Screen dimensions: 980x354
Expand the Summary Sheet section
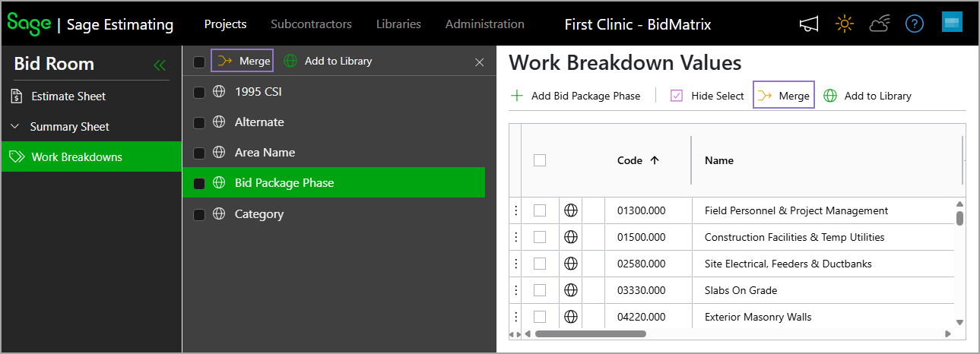14,127
